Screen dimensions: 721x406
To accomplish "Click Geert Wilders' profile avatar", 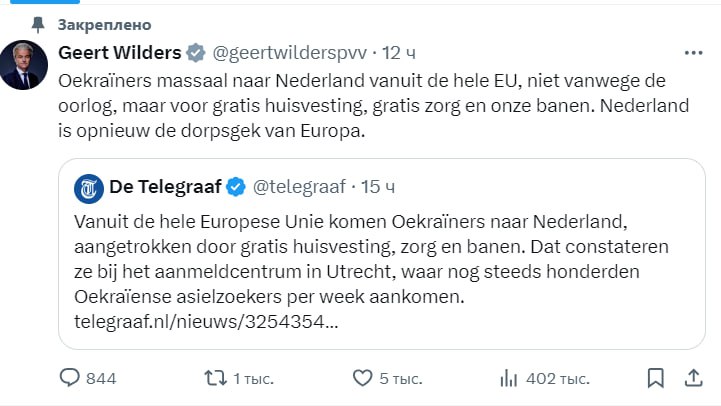I will 24,66.
